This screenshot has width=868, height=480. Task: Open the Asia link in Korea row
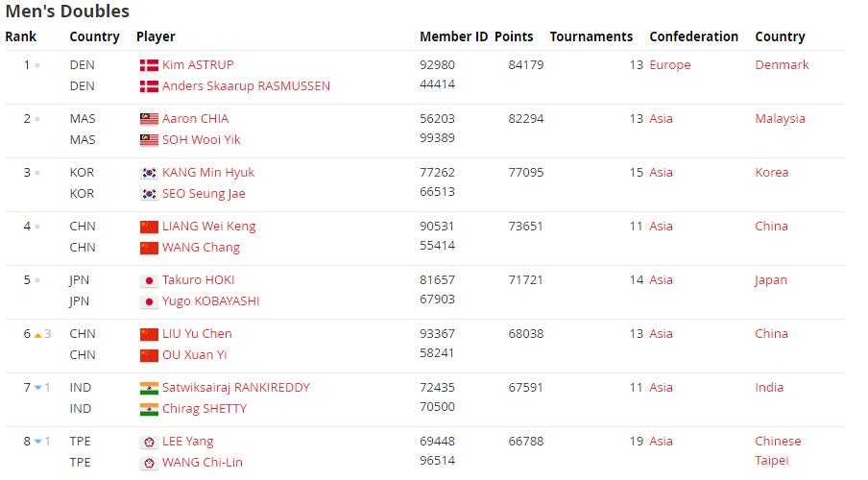click(x=661, y=172)
